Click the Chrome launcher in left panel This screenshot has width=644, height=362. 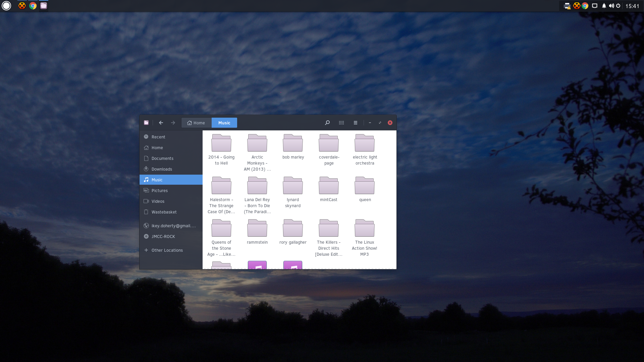pyautogui.click(x=33, y=6)
